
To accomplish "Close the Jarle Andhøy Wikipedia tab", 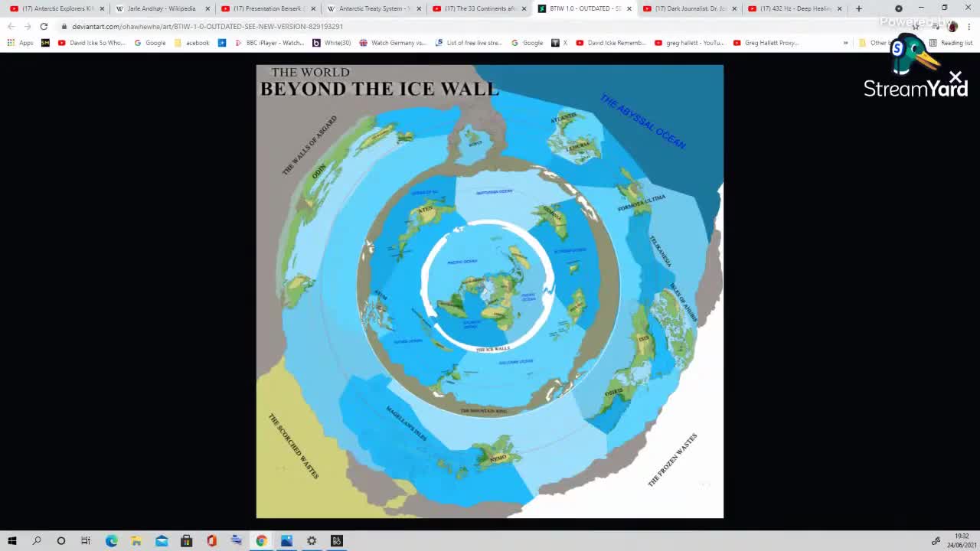I will pos(207,8).
